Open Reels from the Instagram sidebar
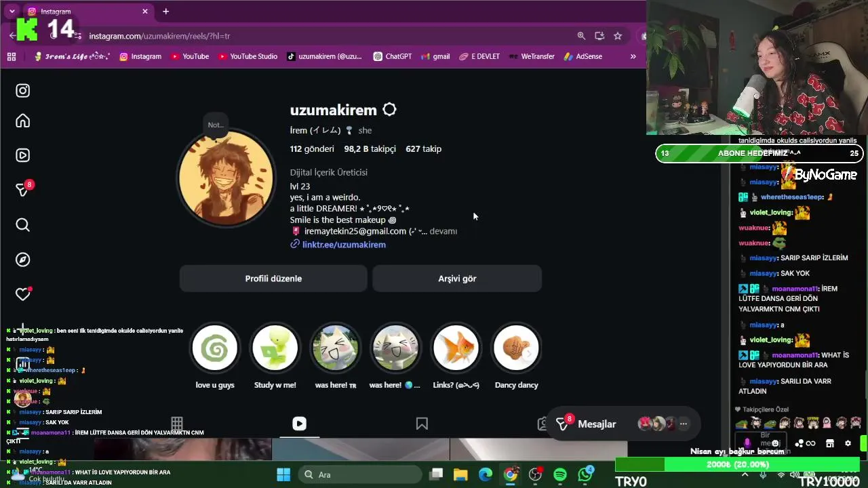 [23, 155]
